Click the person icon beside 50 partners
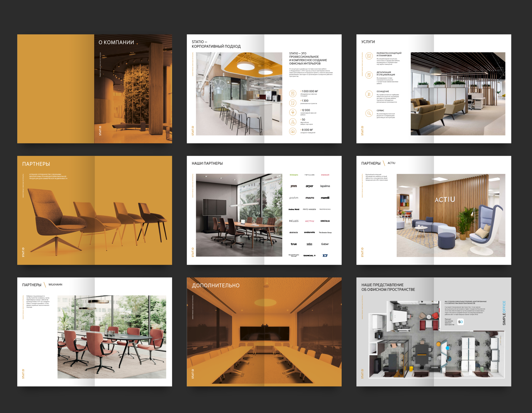 point(293,122)
